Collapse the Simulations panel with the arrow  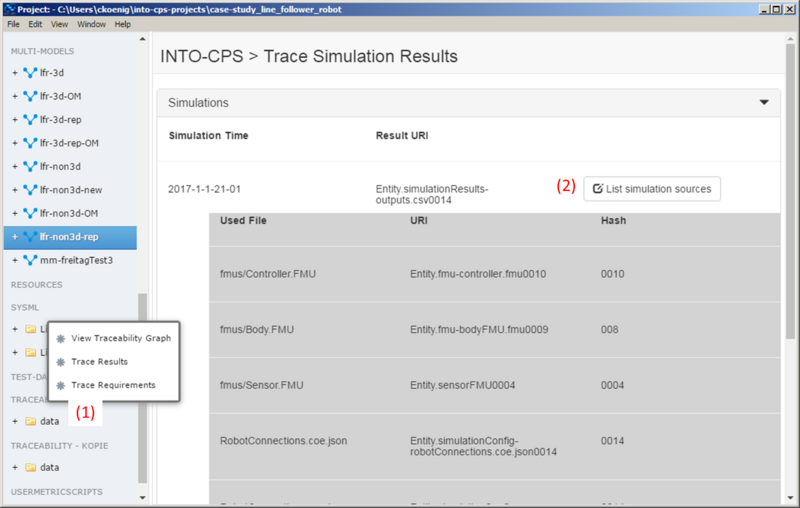coord(765,102)
